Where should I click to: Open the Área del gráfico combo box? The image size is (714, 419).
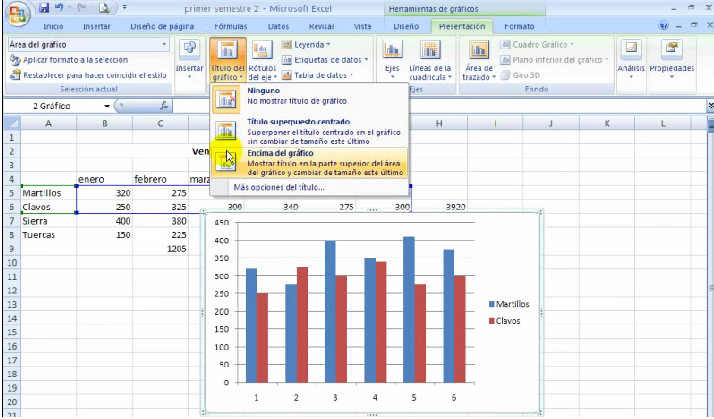pyautogui.click(x=88, y=45)
